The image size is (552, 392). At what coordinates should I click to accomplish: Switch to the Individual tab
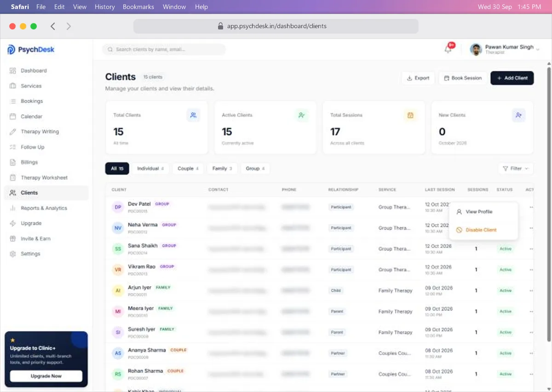pyautogui.click(x=150, y=168)
